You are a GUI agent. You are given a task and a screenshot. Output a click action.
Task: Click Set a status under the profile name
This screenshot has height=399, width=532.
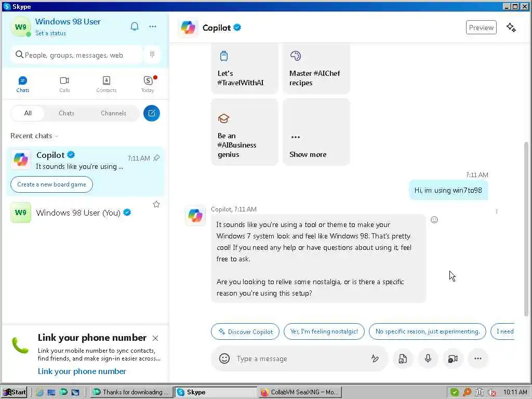[50, 33]
